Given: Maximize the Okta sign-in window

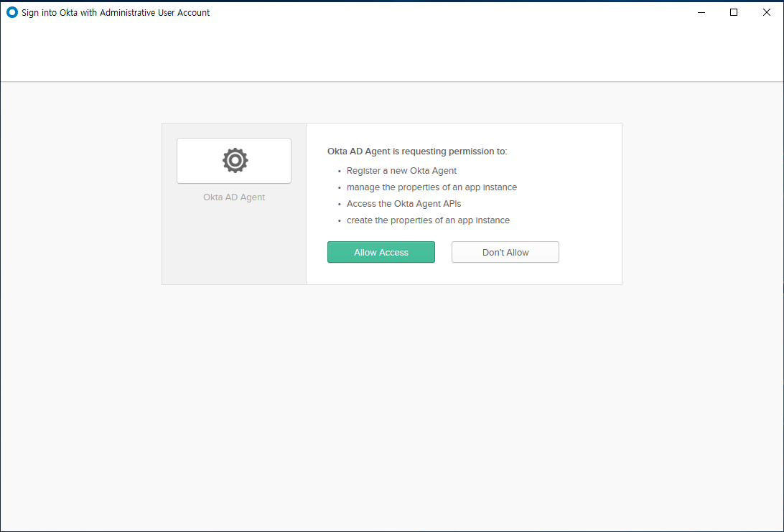Looking at the screenshot, I should click(734, 12).
